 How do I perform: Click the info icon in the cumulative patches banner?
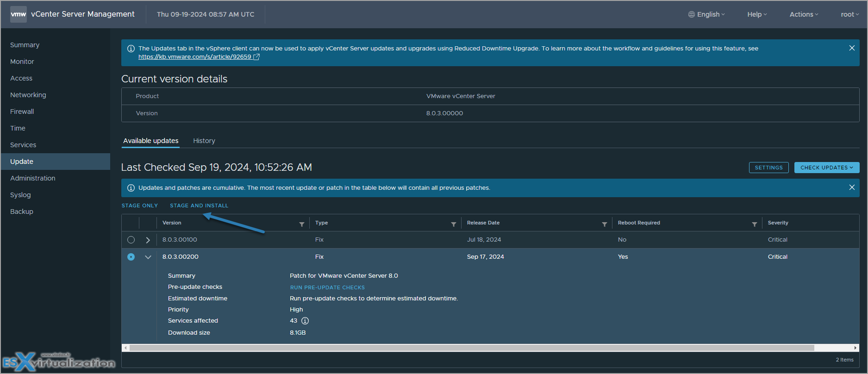pos(131,188)
